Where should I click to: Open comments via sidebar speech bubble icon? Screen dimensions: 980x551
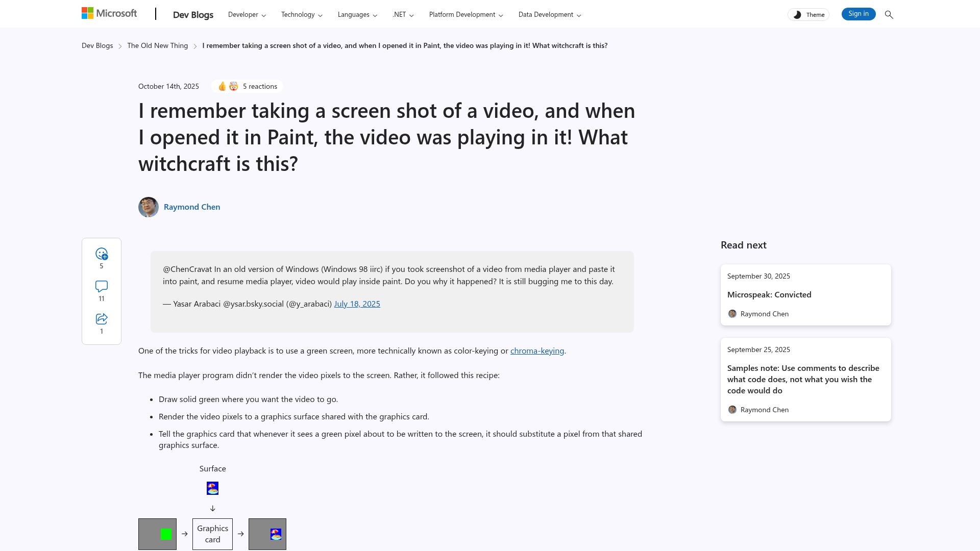coord(102,286)
